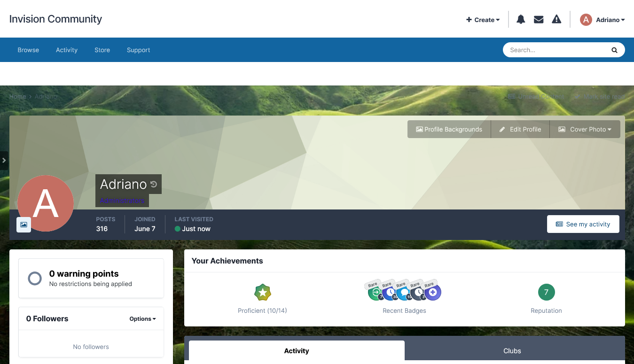Open the Cover Photo dropdown
Screen dimensions: 634x364
click(585, 129)
